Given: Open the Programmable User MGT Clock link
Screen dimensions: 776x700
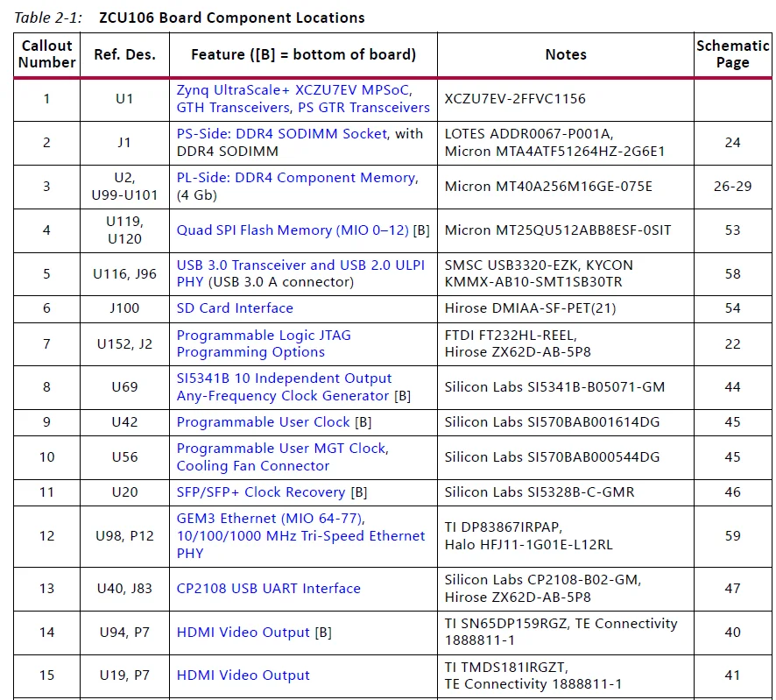Looking at the screenshot, I should (x=281, y=449).
